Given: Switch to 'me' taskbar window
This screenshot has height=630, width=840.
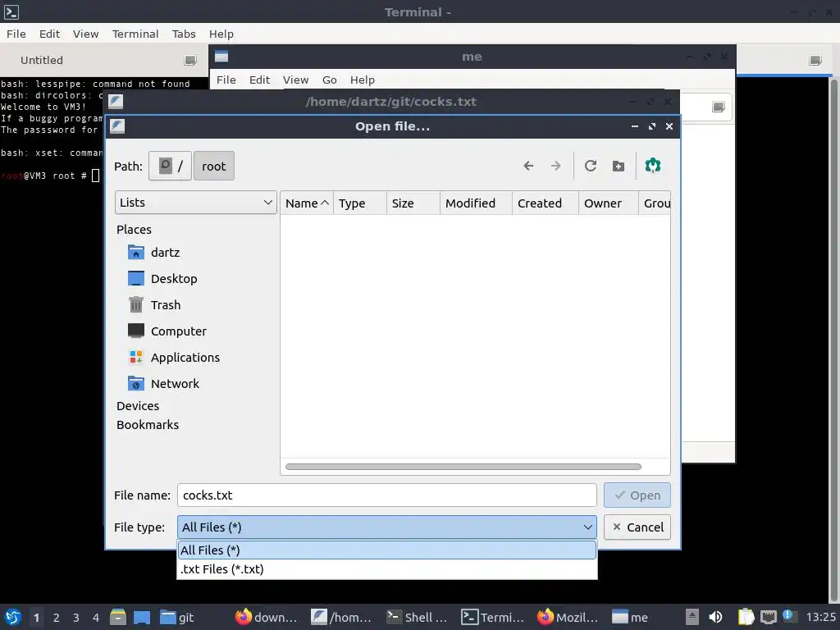Looking at the screenshot, I should [x=630, y=617].
